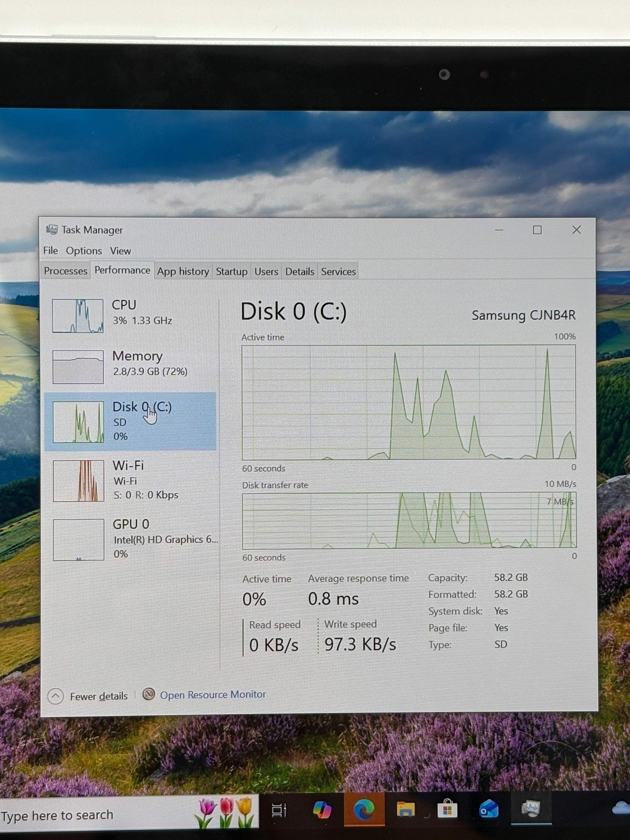Select the Disk 0 (C:) sidebar entry

click(x=130, y=421)
